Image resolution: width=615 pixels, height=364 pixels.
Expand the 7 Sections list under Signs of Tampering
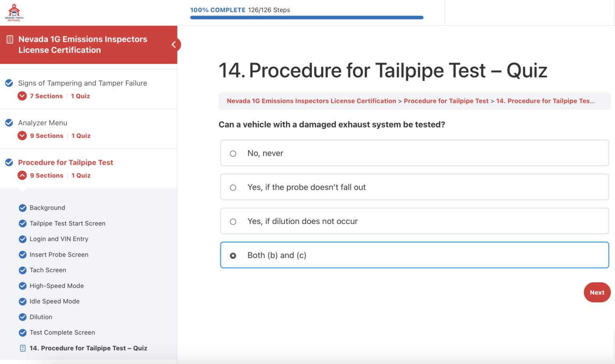click(x=22, y=96)
